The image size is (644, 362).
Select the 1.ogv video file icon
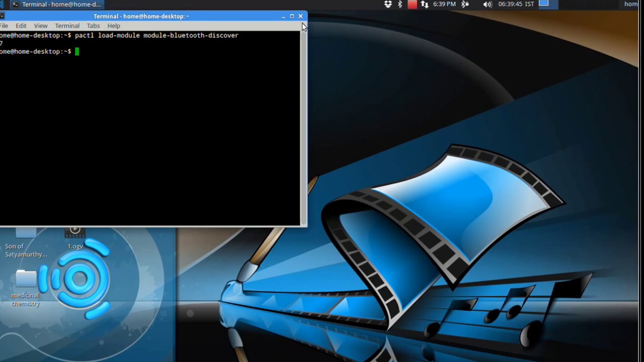[75, 232]
